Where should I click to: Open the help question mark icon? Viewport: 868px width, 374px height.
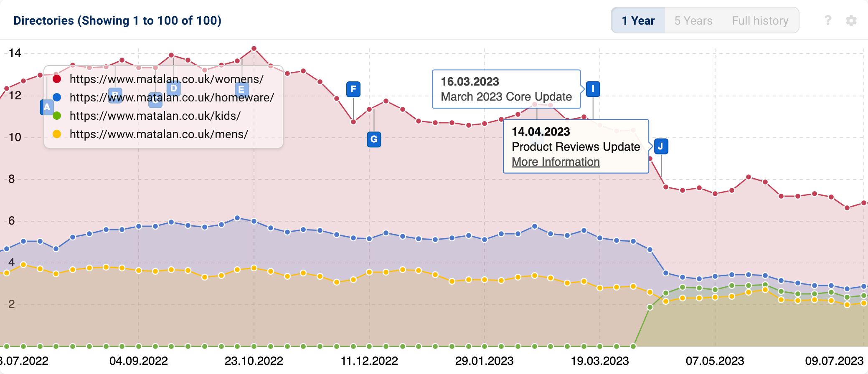click(828, 20)
